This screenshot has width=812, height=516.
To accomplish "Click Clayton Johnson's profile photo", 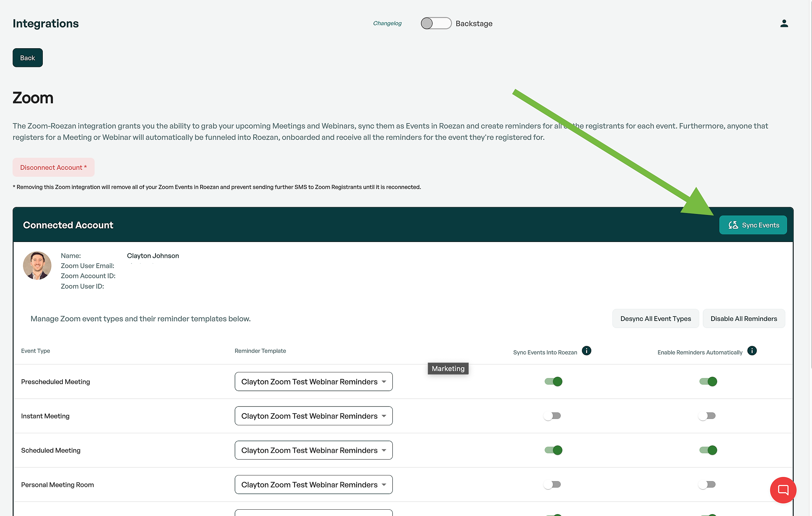I will click(x=37, y=265).
